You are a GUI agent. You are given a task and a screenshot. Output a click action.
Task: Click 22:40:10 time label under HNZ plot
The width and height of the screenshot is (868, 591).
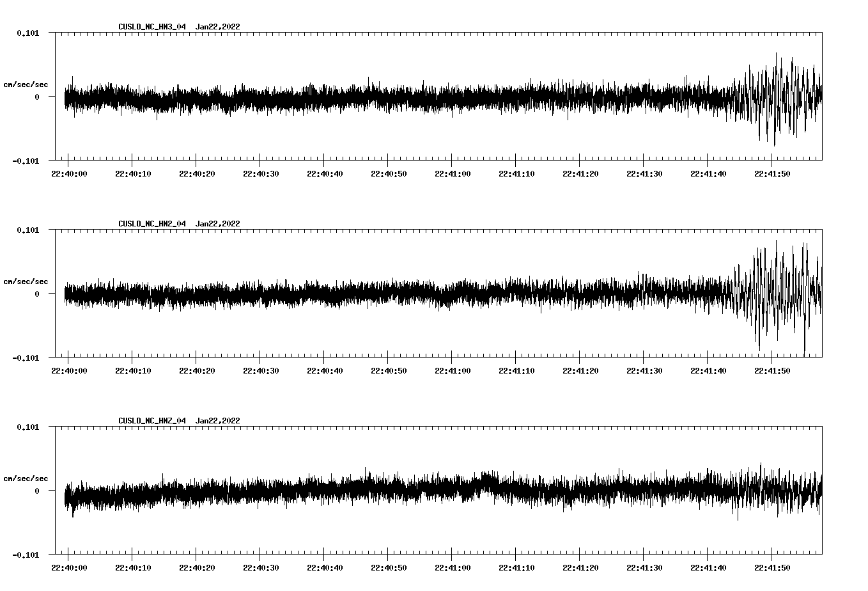tap(132, 568)
